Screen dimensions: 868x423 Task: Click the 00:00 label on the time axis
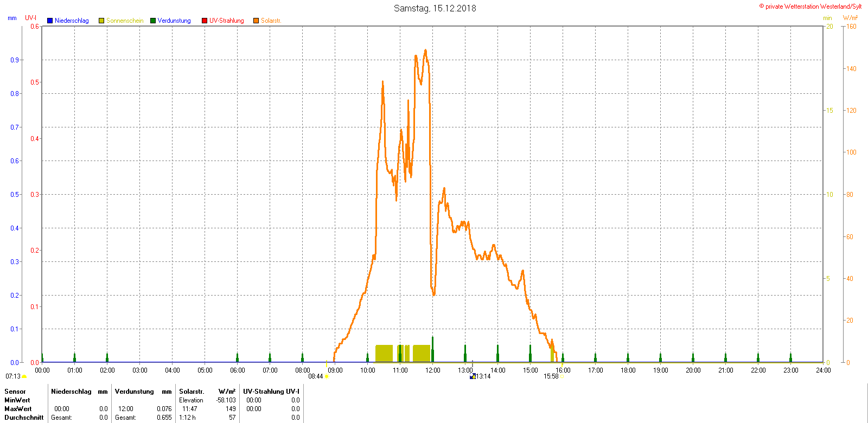pyautogui.click(x=42, y=370)
